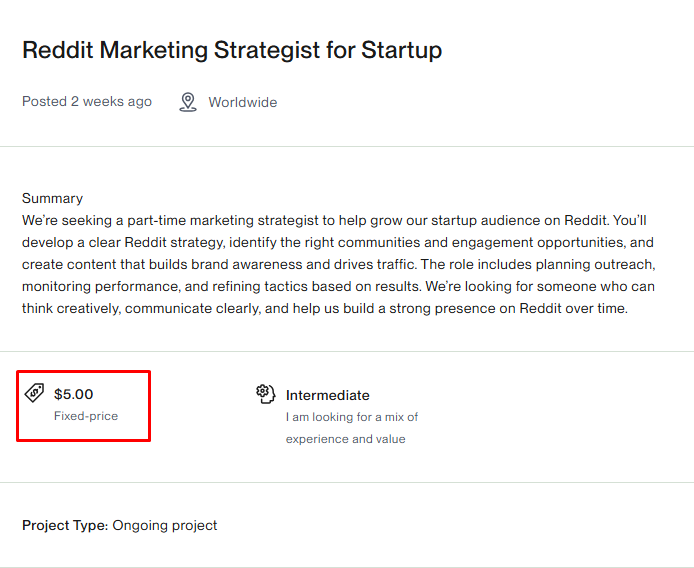
Task: Click the "Summary" heading
Action: pyautogui.click(x=52, y=198)
